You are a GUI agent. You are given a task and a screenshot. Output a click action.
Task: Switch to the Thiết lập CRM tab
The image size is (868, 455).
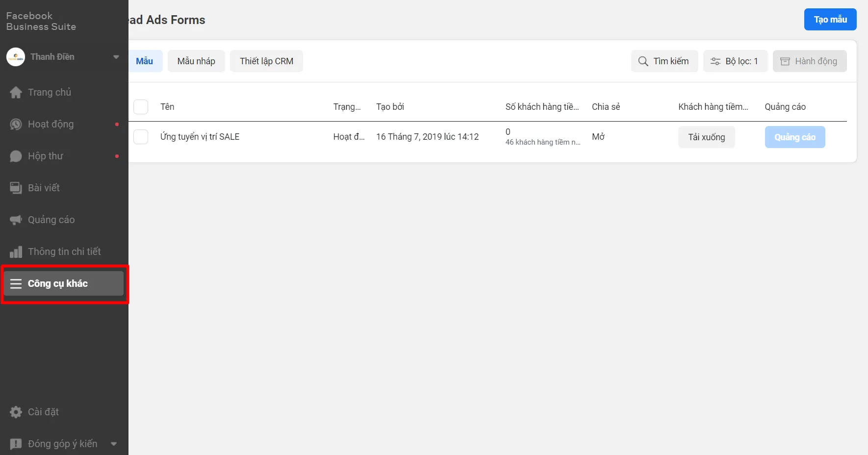266,61
